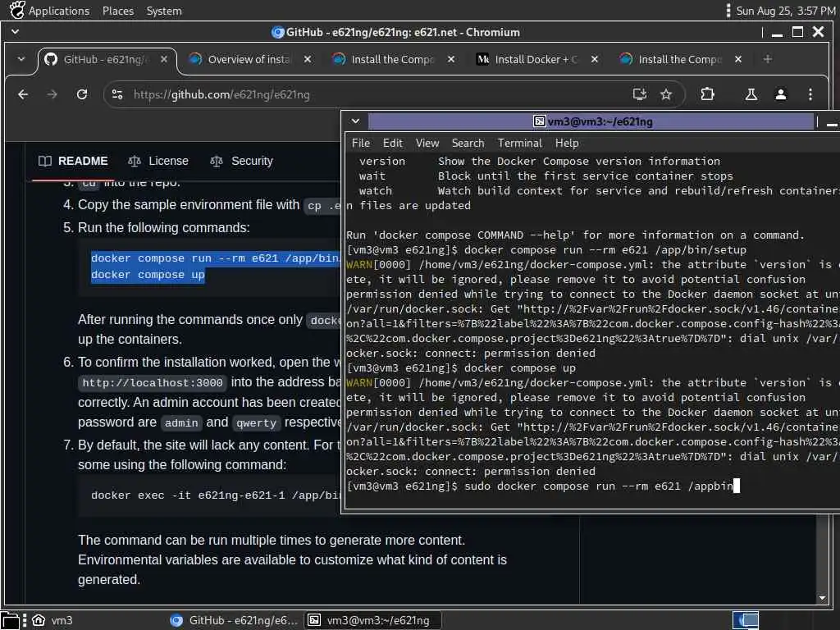Select the README tab
Viewport: 840px width, 630px height.
pyautogui.click(x=73, y=162)
